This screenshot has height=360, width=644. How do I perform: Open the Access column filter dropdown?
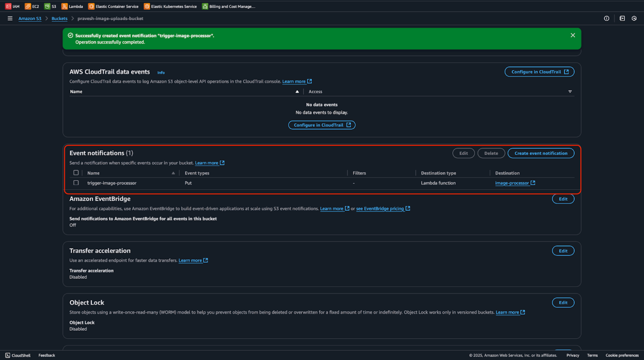tap(570, 91)
